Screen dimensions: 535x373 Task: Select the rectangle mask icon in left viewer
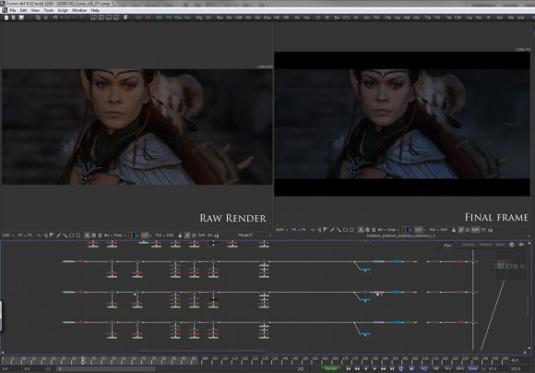[71, 235]
